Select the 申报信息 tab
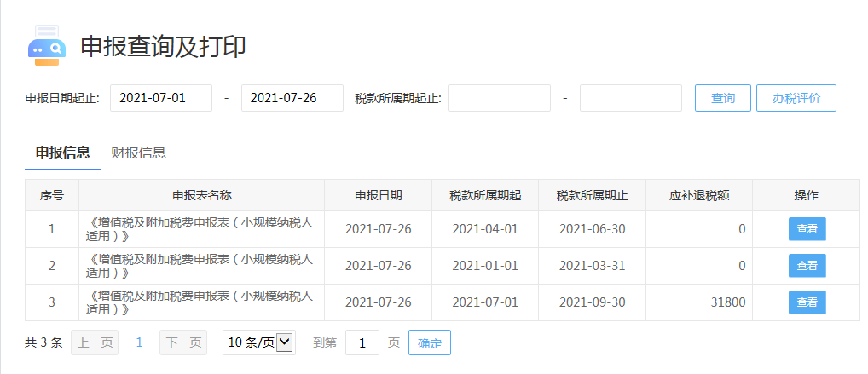Image resolution: width=868 pixels, height=374 pixels. (x=62, y=152)
